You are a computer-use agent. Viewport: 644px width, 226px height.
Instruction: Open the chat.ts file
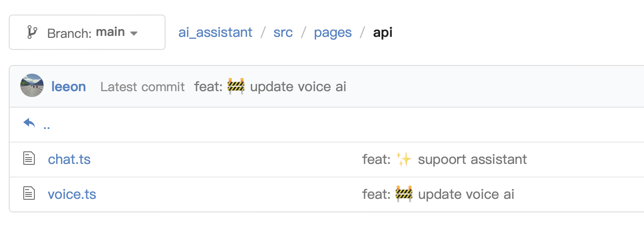pos(69,159)
